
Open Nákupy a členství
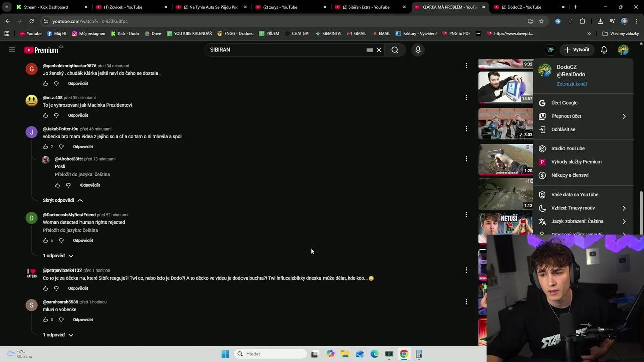coord(584,175)
